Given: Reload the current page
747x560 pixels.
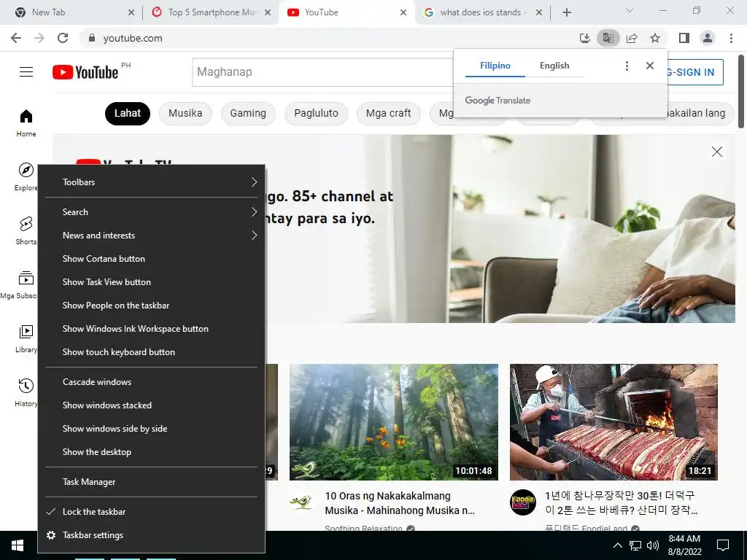Looking at the screenshot, I should [x=63, y=38].
